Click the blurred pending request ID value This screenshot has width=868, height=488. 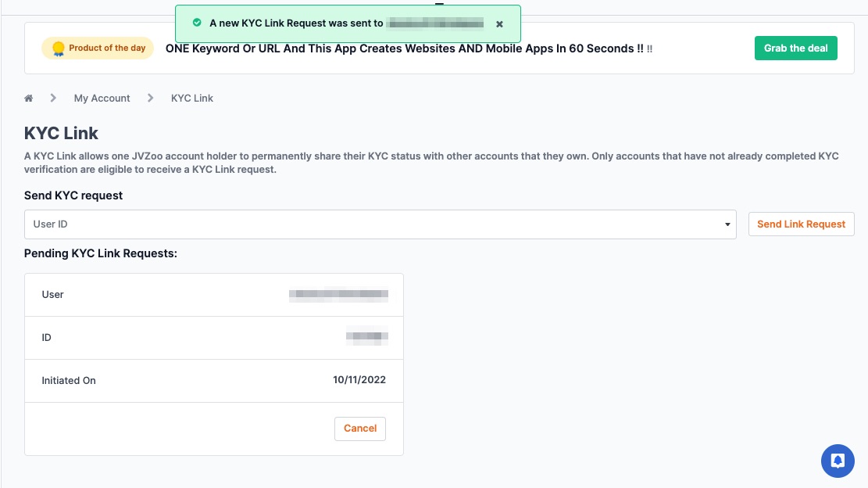click(367, 337)
